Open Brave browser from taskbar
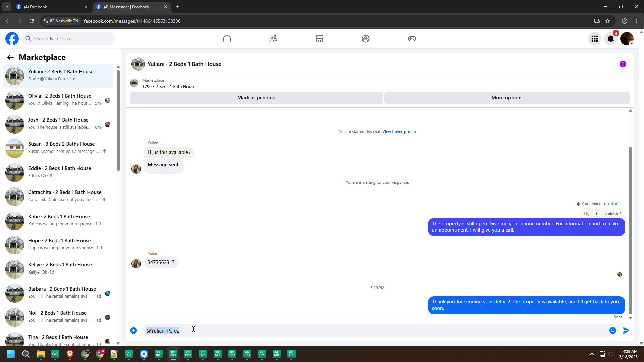 coord(70,354)
